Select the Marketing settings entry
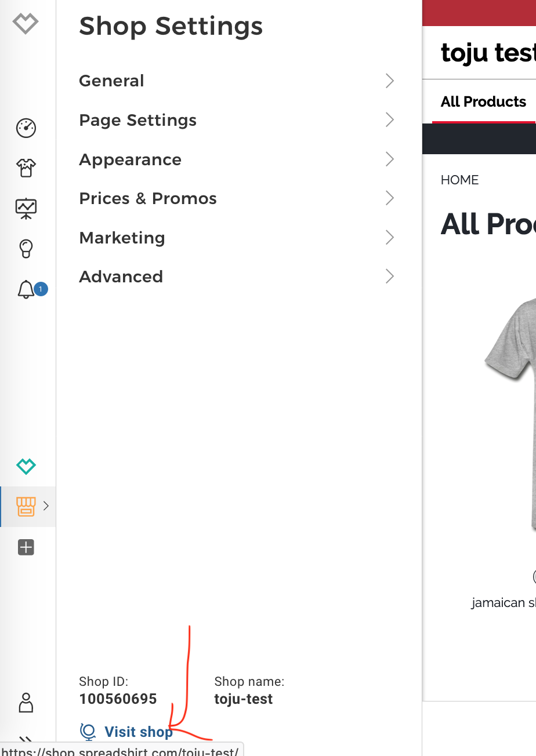The width and height of the screenshot is (536, 756). pyautogui.click(x=122, y=238)
